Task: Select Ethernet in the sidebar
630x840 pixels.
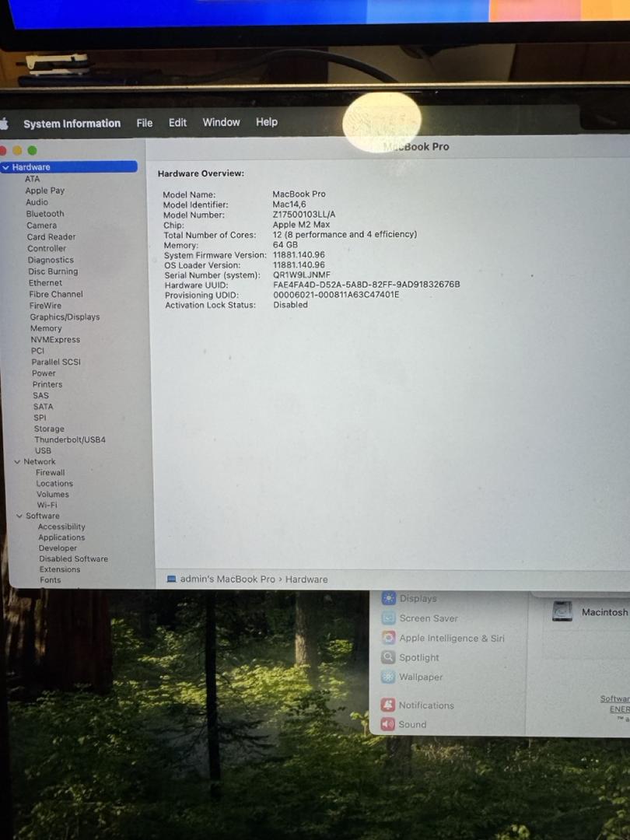Action: [x=46, y=283]
